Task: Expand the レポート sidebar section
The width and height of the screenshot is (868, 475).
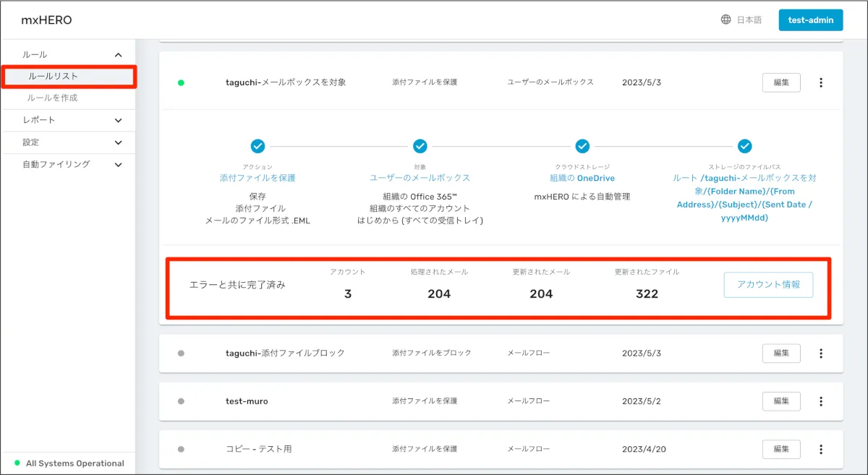Action: [x=119, y=120]
